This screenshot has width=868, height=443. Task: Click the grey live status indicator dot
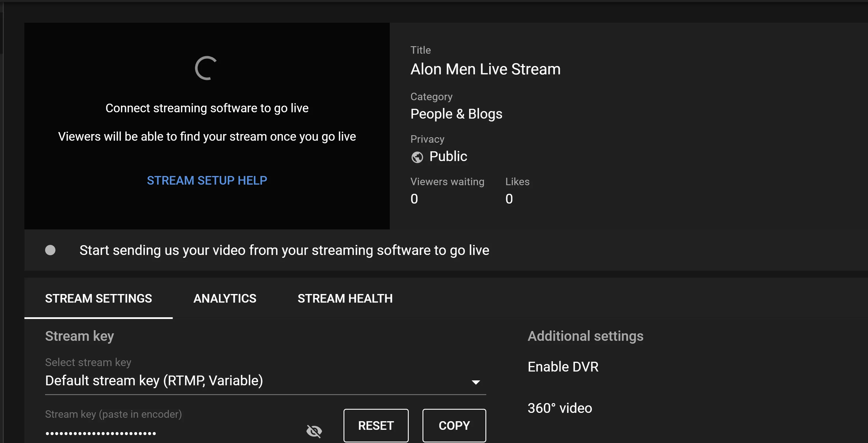(x=50, y=250)
